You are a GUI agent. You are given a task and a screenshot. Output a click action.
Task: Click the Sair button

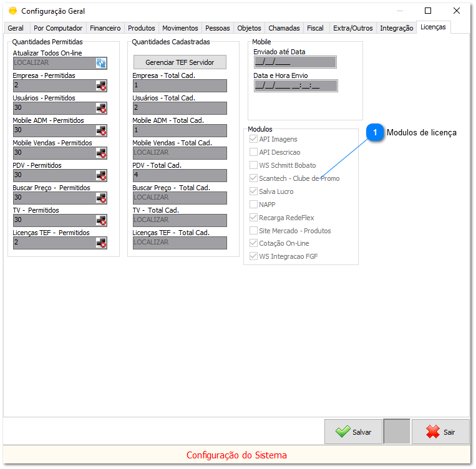coord(440,432)
